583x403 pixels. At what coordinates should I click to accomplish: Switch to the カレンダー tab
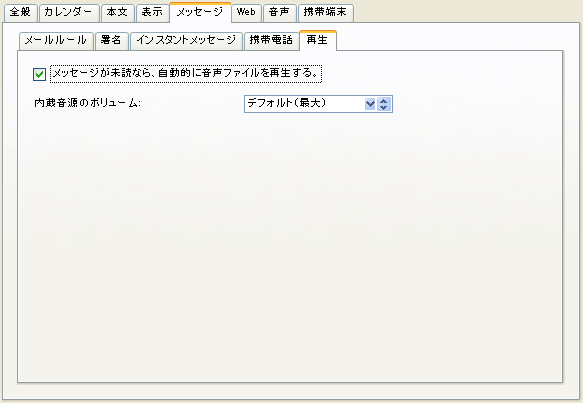[69, 13]
